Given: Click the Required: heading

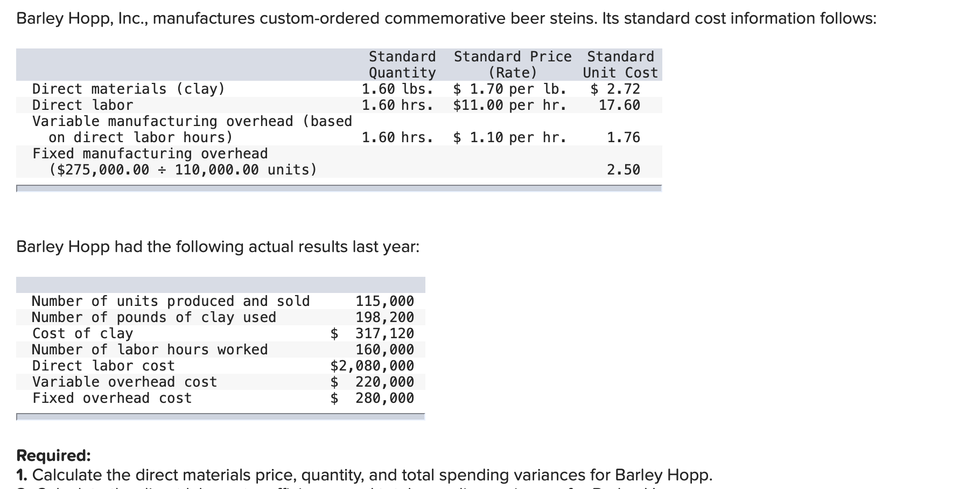Looking at the screenshot, I should pos(53,456).
